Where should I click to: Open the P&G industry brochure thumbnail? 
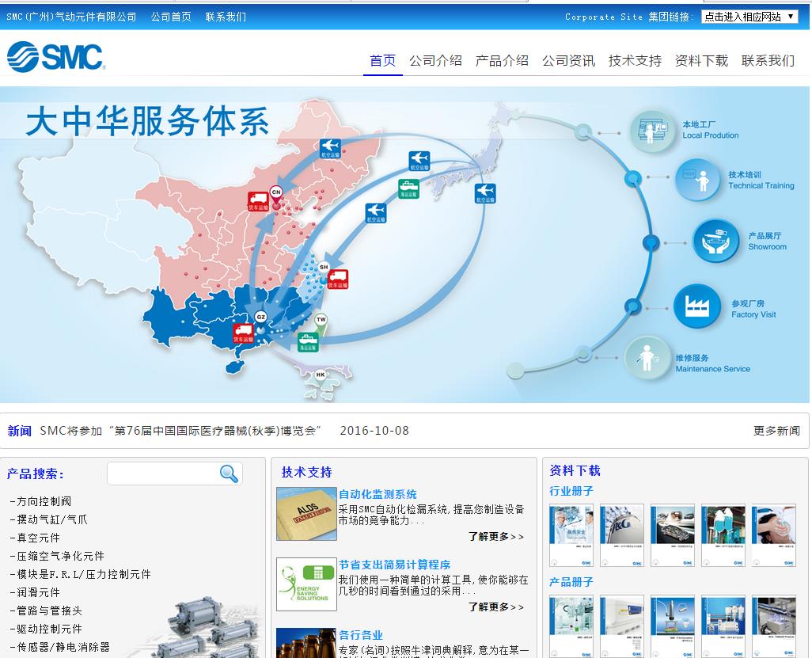coord(622,535)
